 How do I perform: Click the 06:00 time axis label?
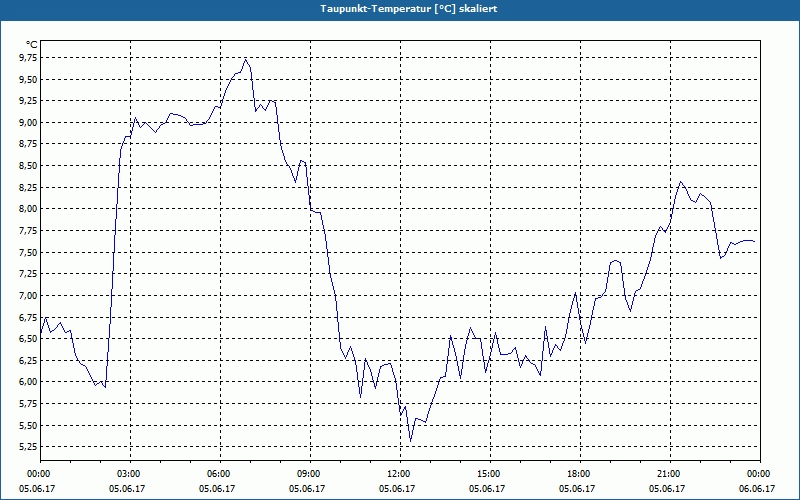tap(220, 474)
